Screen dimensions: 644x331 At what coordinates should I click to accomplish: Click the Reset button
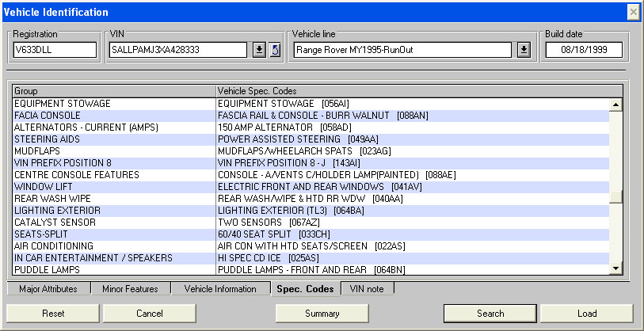(x=53, y=314)
